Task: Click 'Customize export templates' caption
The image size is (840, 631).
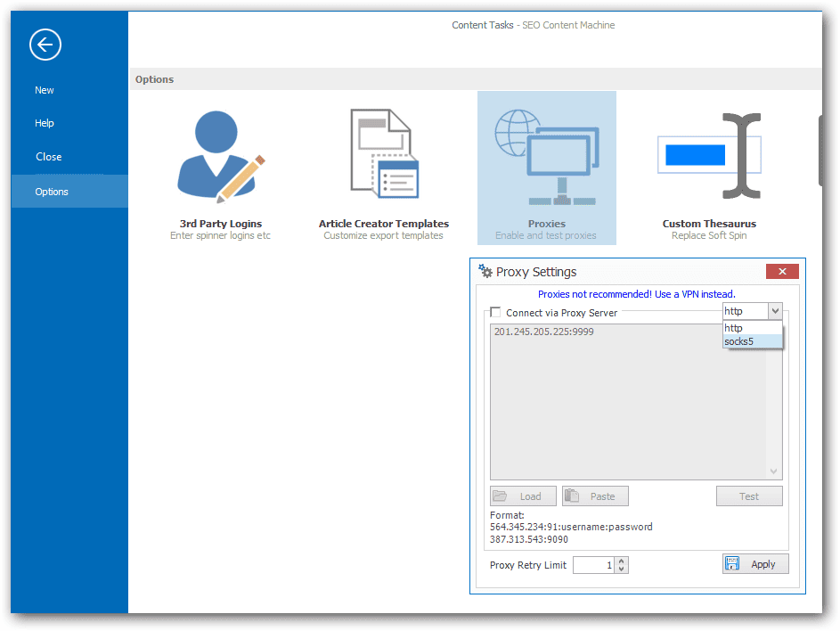Action: click(x=384, y=235)
